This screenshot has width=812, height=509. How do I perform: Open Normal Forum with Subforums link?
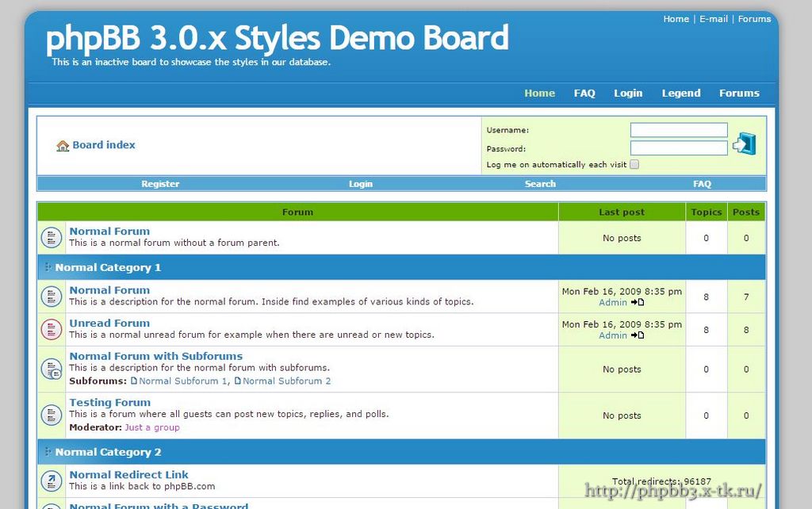pos(156,356)
